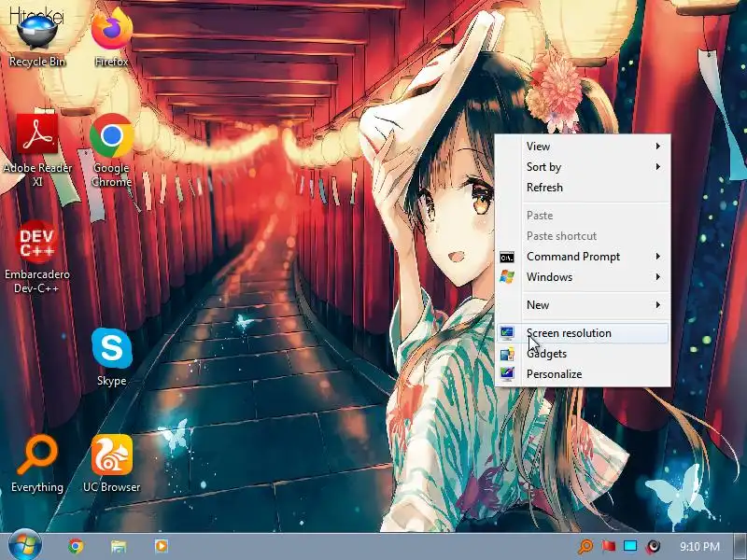Select the Skype desktop shortcut
The height and width of the screenshot is (560, 747).
click(x=111, y=357)
